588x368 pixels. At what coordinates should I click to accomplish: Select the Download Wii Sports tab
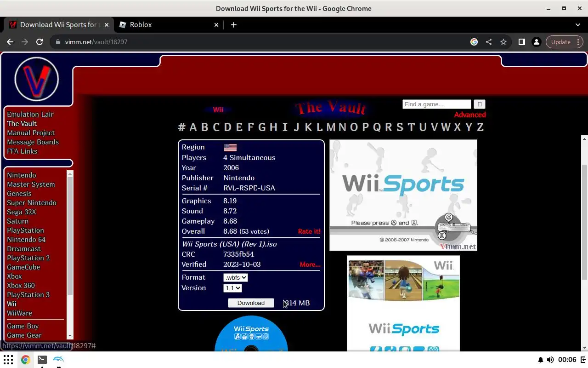[x=58, y=25]
